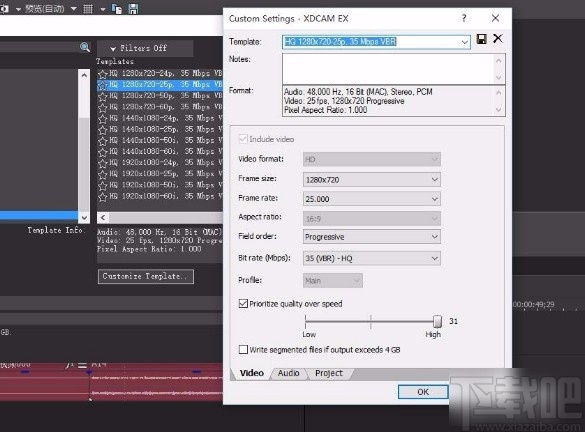Click the Profile Main dropdown
Screen dimensions: 585x432
click(332, 281)
